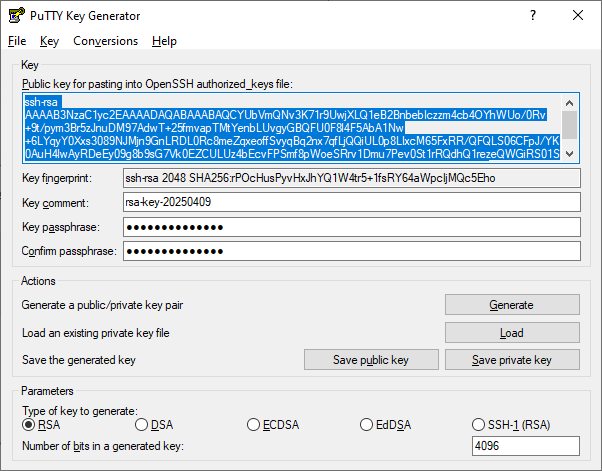Open the Conversions menu
The image size is (602, 471).
pos(106,41)
